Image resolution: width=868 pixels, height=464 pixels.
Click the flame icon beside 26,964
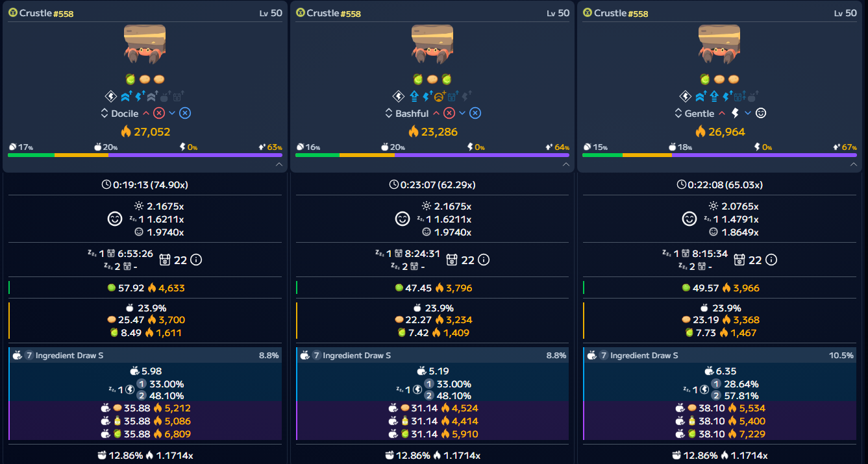[x=701, y=132]
